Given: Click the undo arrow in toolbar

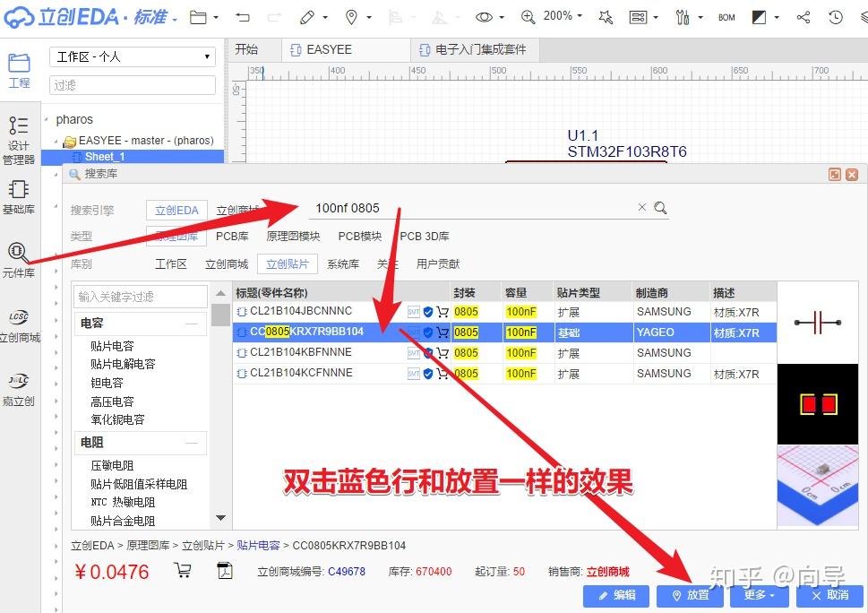Looking at the screenshot, I should pyautogui.click(x=243, y=17).
